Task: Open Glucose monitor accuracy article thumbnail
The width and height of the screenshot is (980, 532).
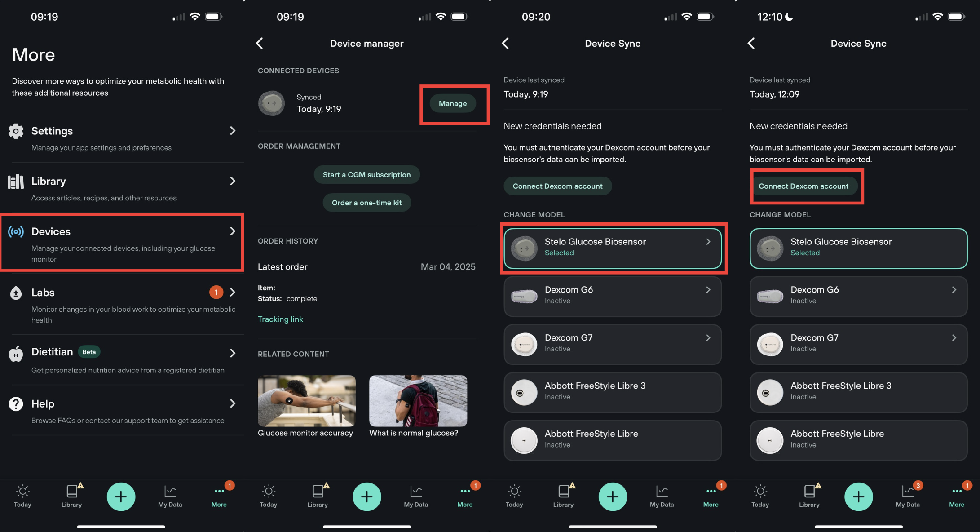Action: (x=306, y=401)
